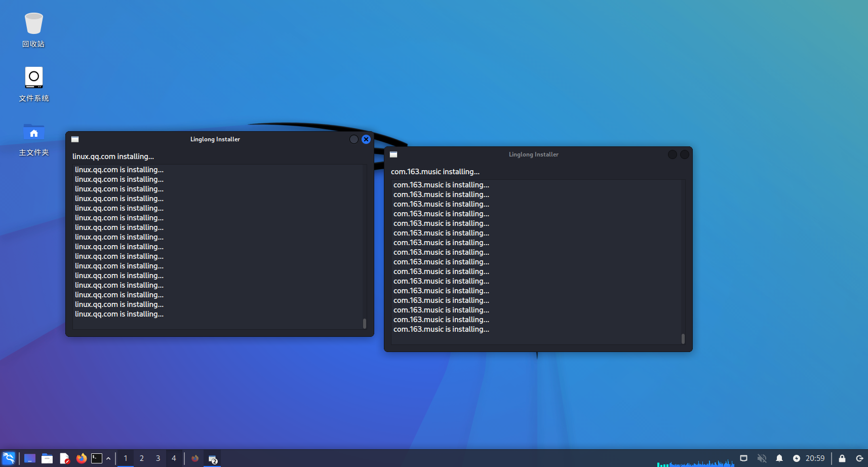
Task: Expand the terminal launcher arrow menu
Action: tap(108, 458)
